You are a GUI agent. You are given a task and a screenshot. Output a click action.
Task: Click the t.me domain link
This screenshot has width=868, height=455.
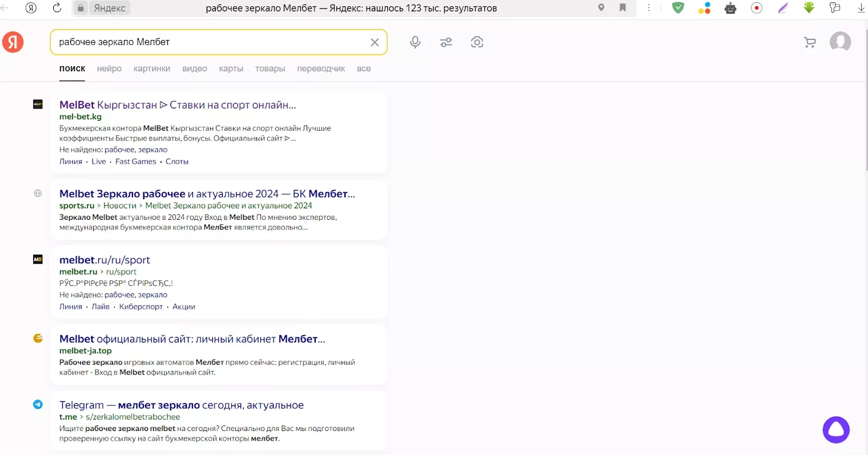pyautogui.click(x=68, y=417)
